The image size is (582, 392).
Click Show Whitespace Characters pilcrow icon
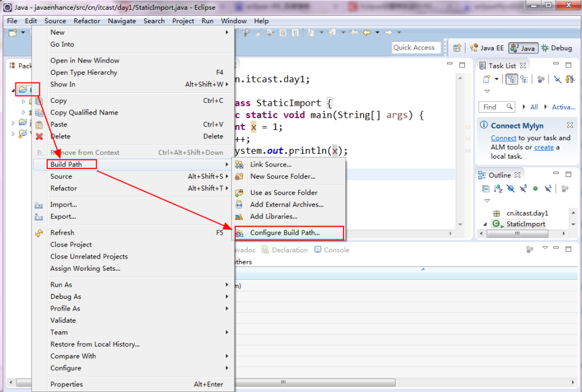point(295,32)
